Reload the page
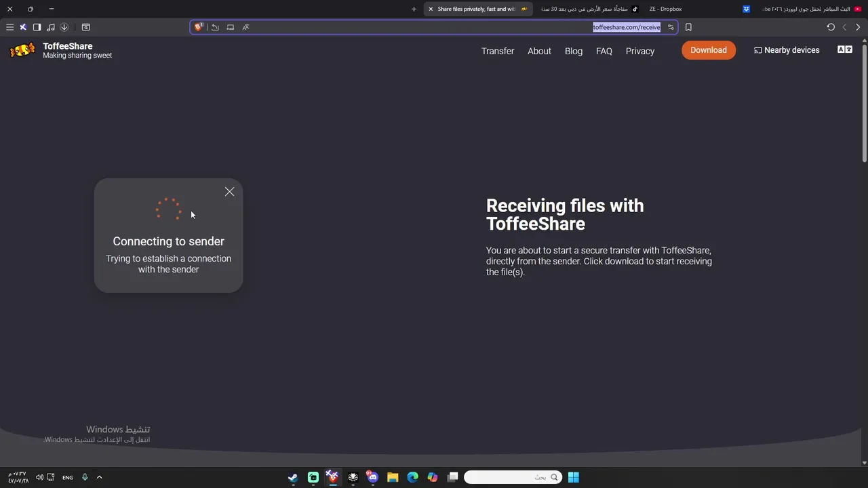The image size is (868, 488). 831,27
